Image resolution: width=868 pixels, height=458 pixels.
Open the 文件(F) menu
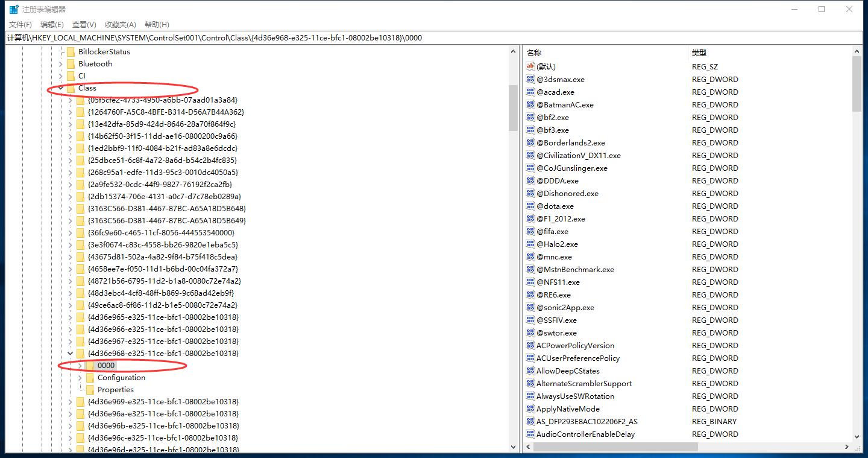click(x=20, y=25)
